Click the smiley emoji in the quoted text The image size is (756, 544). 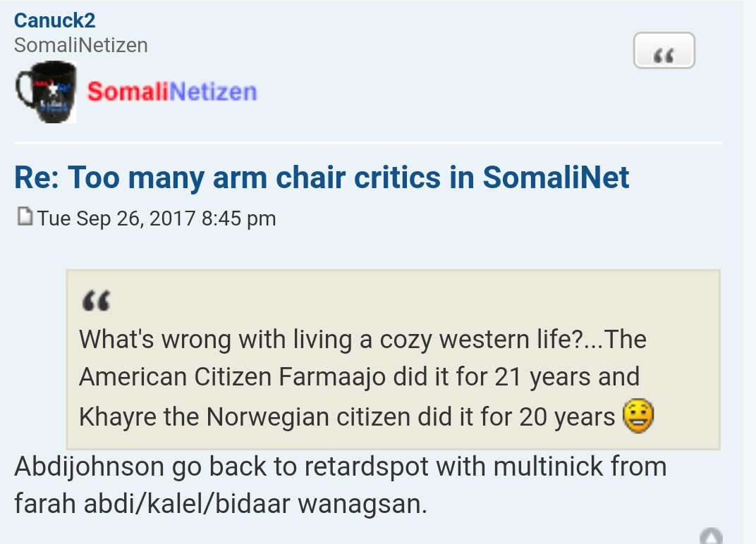pos(639,417)
